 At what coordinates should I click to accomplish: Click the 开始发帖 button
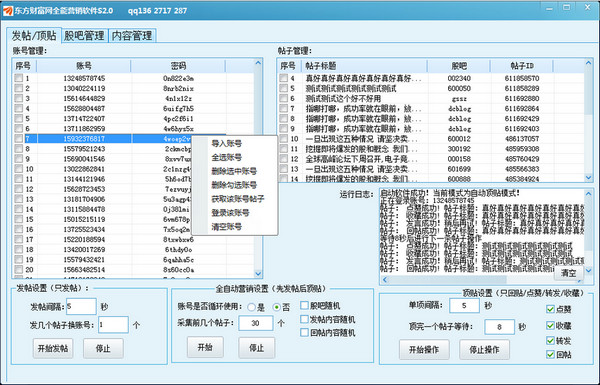point(53,348)
